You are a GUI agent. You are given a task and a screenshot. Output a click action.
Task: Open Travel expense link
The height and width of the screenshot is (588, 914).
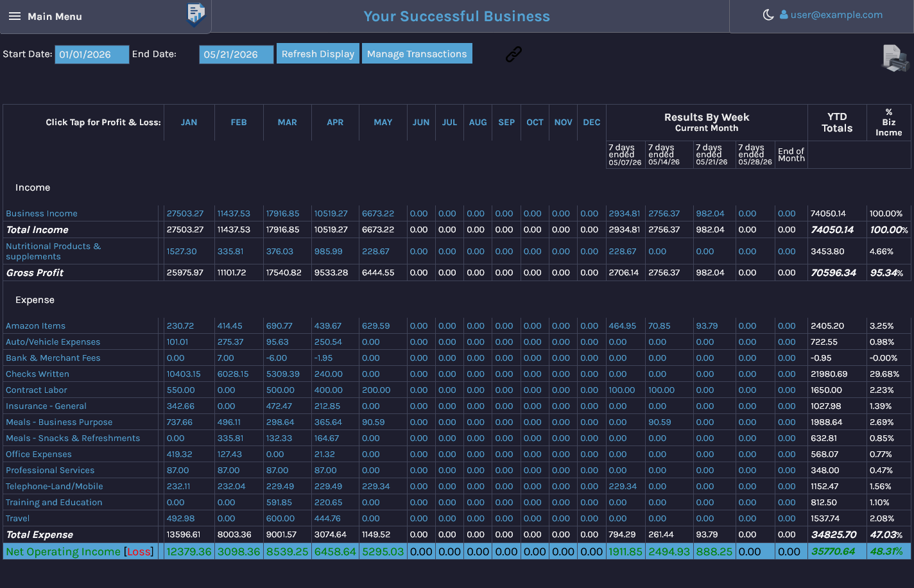pyautogui.click(x=17, y=519)
